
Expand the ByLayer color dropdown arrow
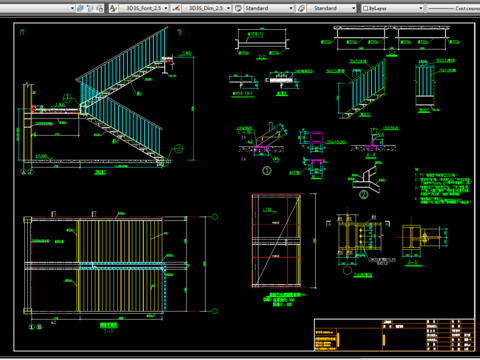(421, 8)
